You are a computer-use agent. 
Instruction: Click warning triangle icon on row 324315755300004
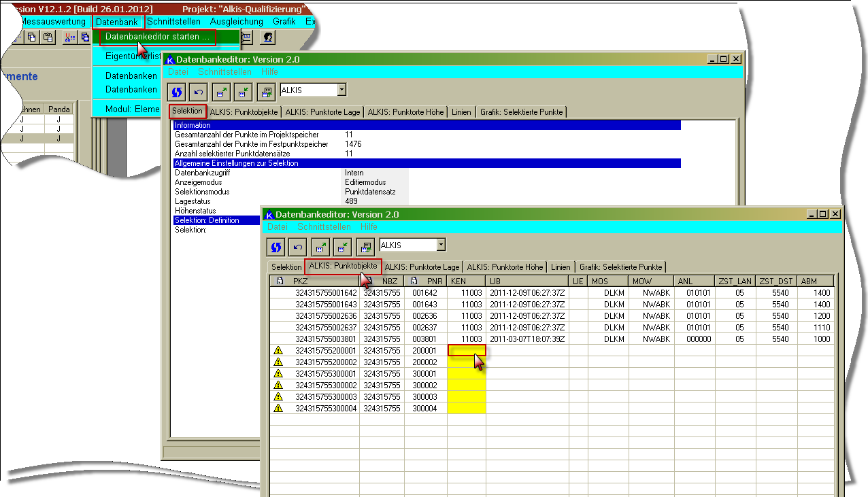point(278,409)
